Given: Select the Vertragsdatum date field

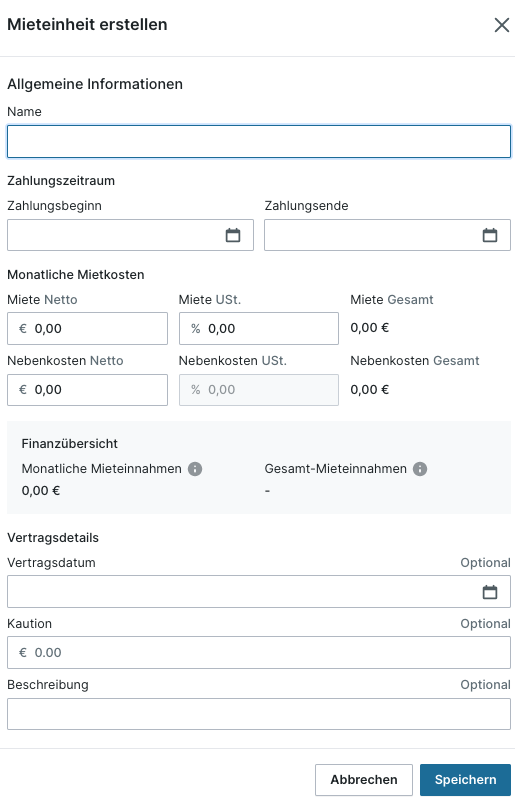Looking at the screenshot, I should (x=259, y=592).
